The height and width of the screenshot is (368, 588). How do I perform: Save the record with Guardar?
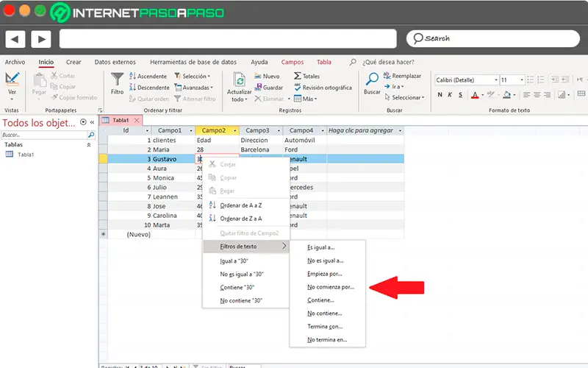tap(268, 88)
